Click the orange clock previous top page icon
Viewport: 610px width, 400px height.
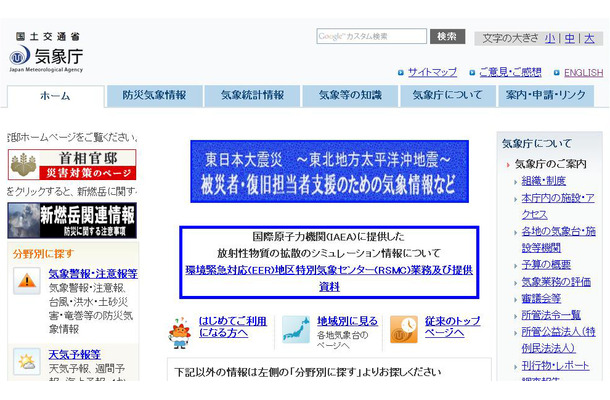click(x=404, y=329)
